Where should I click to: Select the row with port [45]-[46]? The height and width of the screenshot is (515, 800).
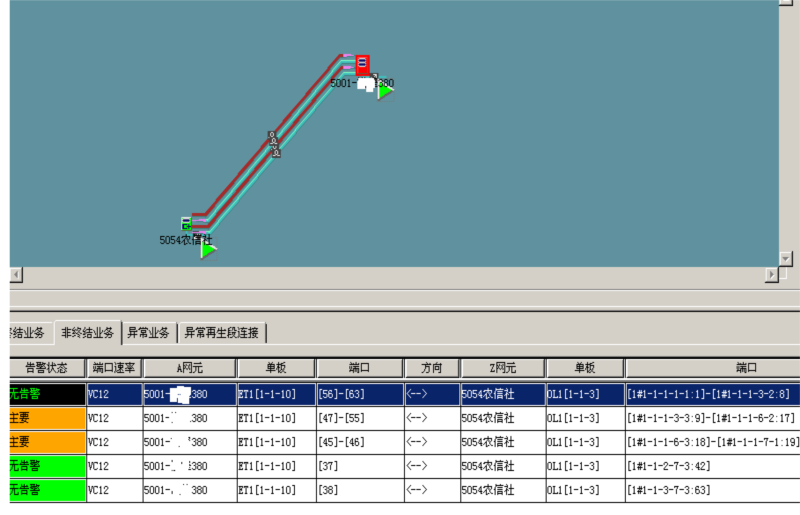(x=359, y=442)
